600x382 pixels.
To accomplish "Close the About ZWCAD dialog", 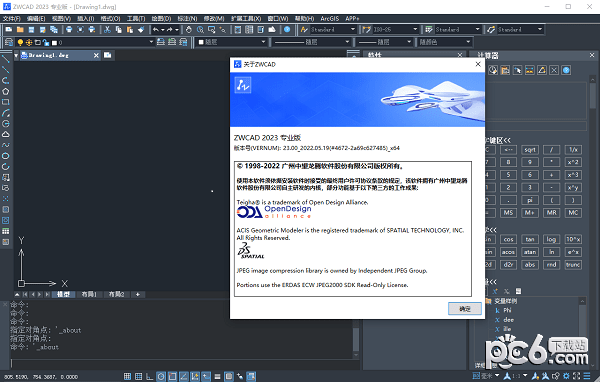I will tap(478, 64).
